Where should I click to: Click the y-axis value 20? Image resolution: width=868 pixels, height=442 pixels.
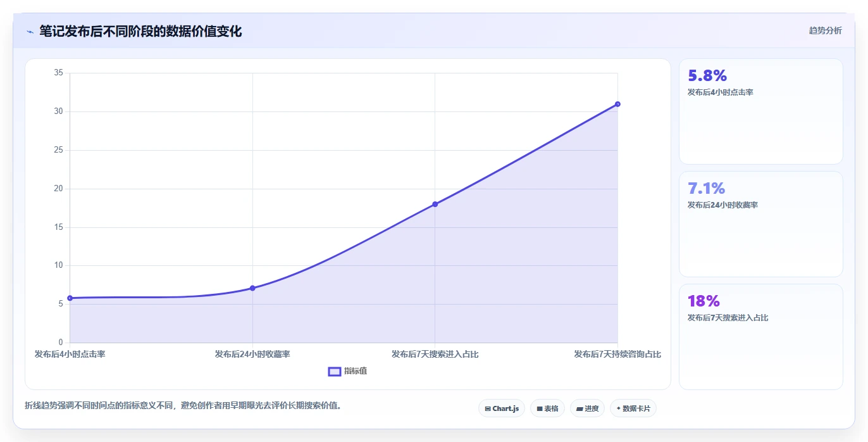click(58, 189)
